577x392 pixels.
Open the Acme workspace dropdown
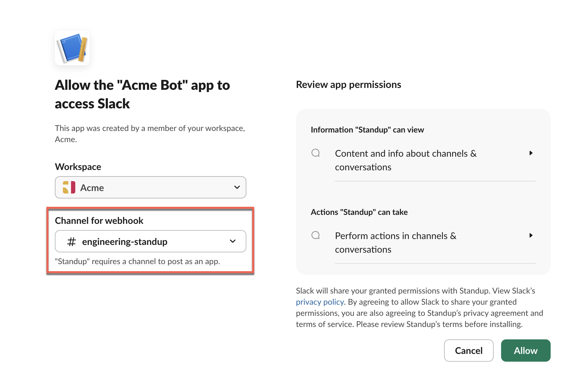(x=151, y=187)
